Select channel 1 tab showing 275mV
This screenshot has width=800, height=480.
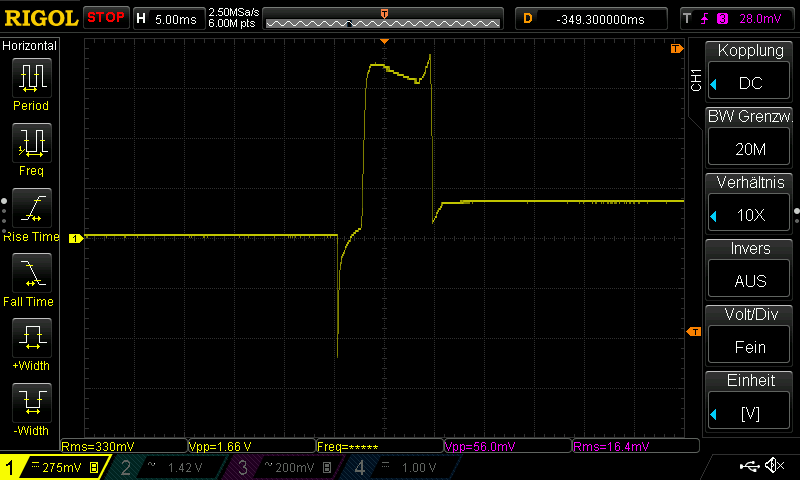click(x=53, y=467)
